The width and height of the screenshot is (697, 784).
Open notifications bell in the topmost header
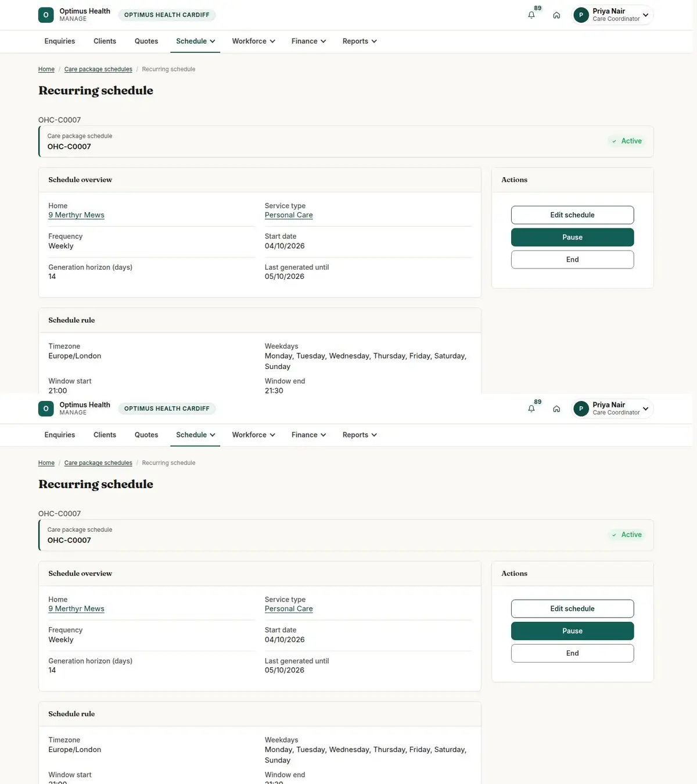coord(531,15)
